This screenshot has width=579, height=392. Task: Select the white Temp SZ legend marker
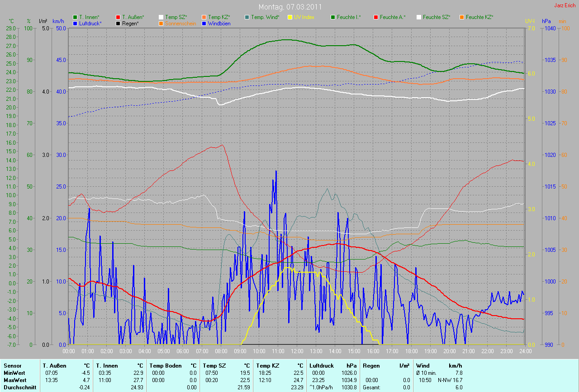tap(161, 17)
